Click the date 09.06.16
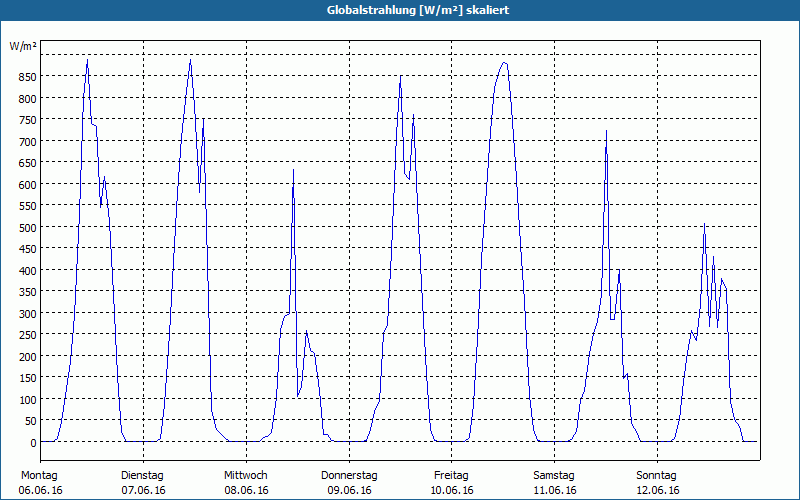Image resolution: width=800 pixels, height=500 pixels. pyautogui.click(x=349, y=490)
